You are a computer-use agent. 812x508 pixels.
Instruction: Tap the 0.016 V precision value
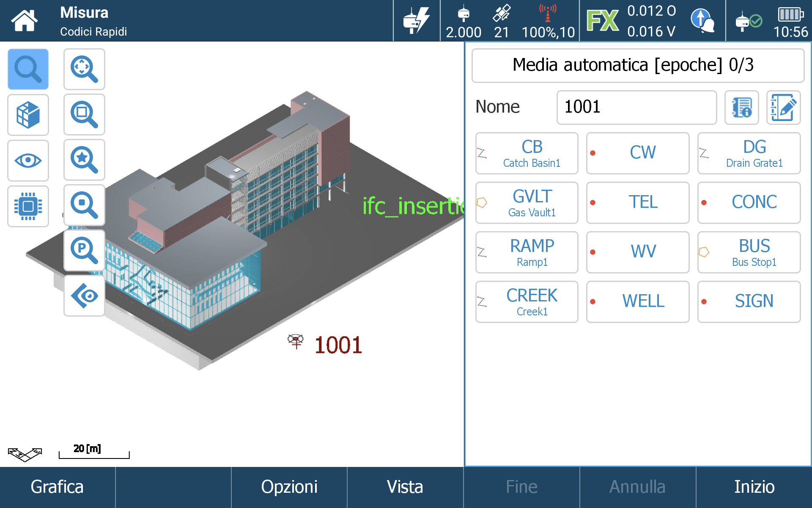point(651,31)
